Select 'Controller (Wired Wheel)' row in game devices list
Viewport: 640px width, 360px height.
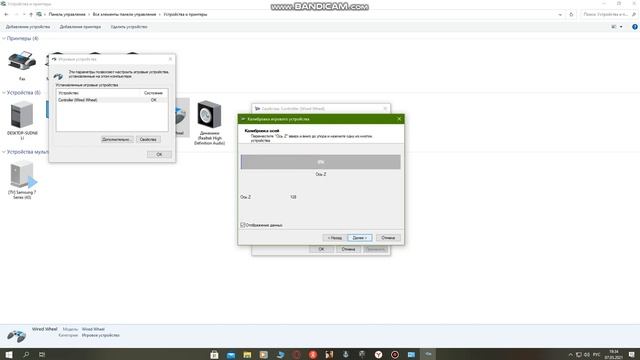112,100
